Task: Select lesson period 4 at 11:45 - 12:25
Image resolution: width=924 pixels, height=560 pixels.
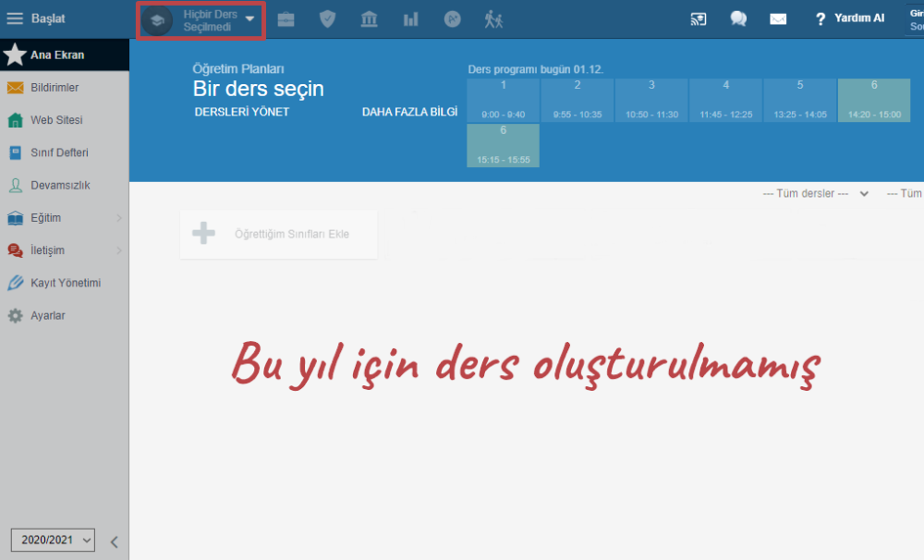Action: pos(726,100)
